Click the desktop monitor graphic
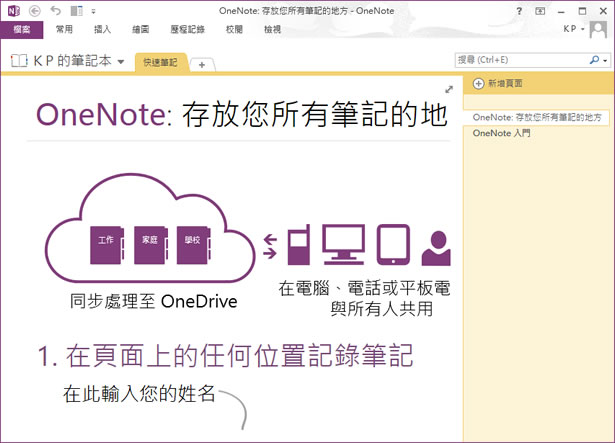Image resolution: width=615 pixels, height=443 pixels. pyautogui.click(x=344, y=244)
